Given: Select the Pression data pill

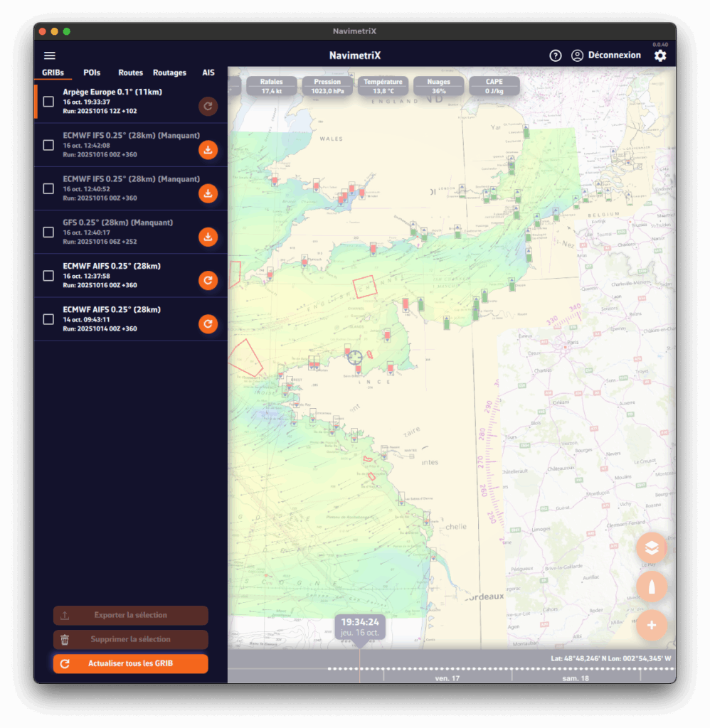Looking at the screenshot, I should point(327,86).
